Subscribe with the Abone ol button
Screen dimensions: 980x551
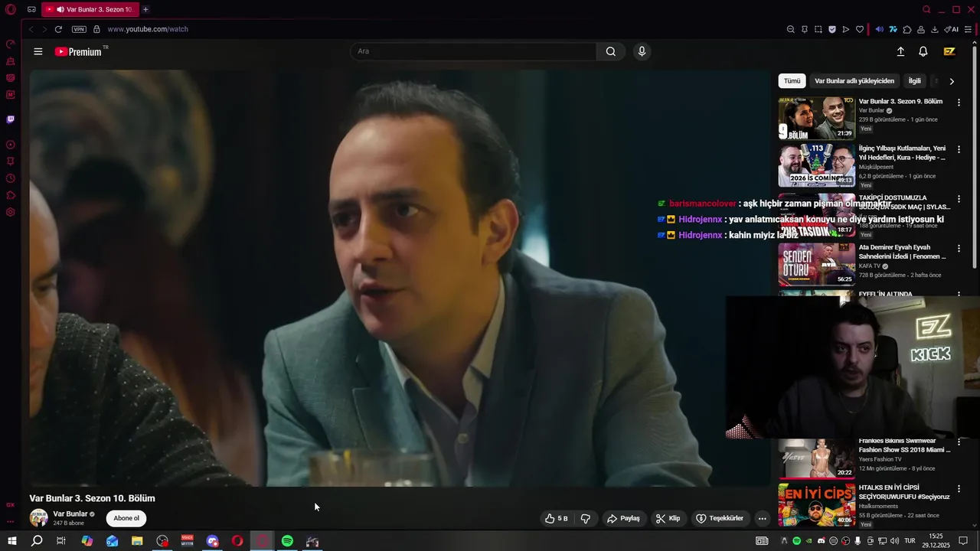126,518
